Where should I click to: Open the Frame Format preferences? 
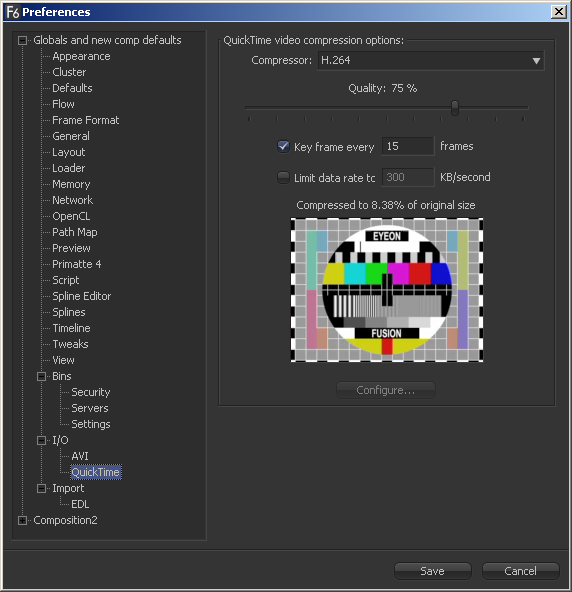point(86,120)
